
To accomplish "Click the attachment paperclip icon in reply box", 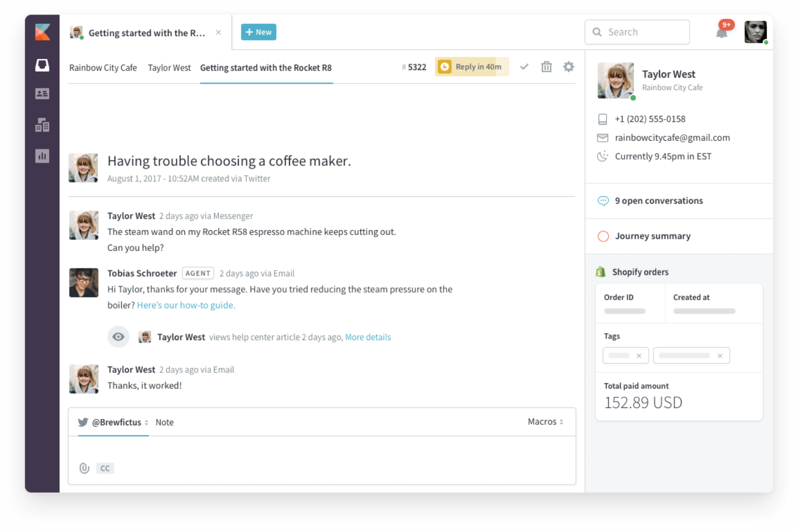I will point(84,468).
